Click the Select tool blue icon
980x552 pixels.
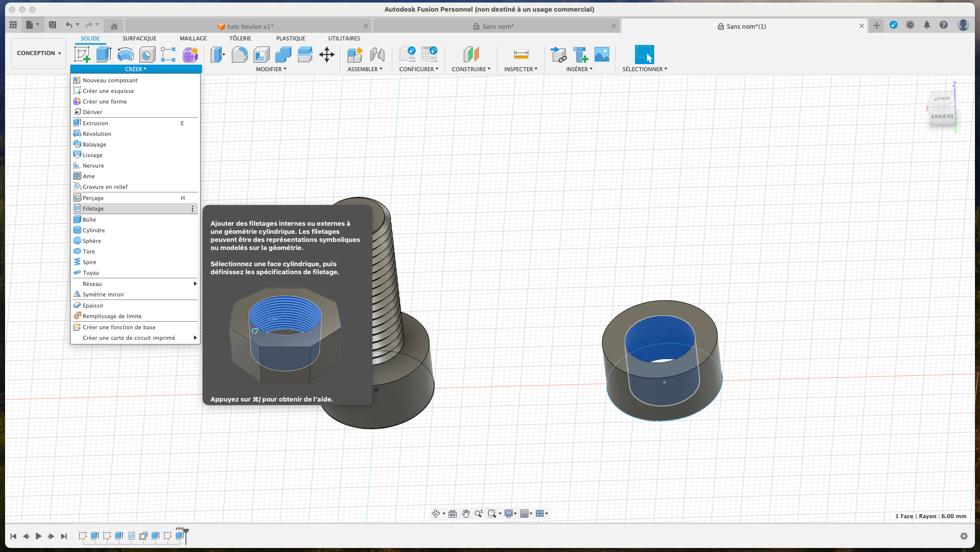644,55
